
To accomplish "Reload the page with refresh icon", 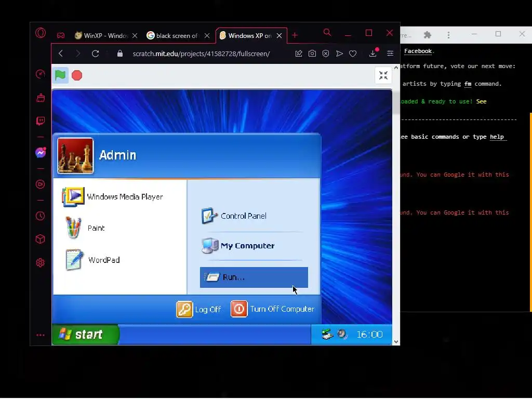I will point(96,54).
